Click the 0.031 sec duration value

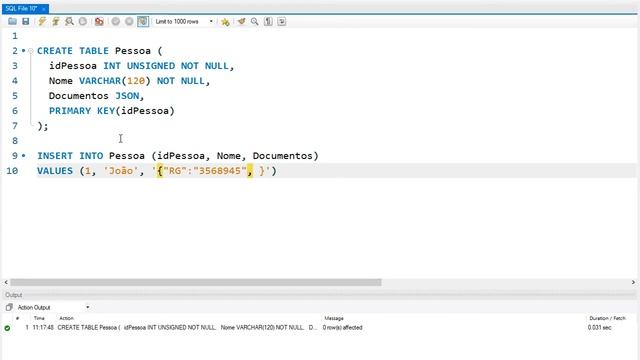point(600,327)
